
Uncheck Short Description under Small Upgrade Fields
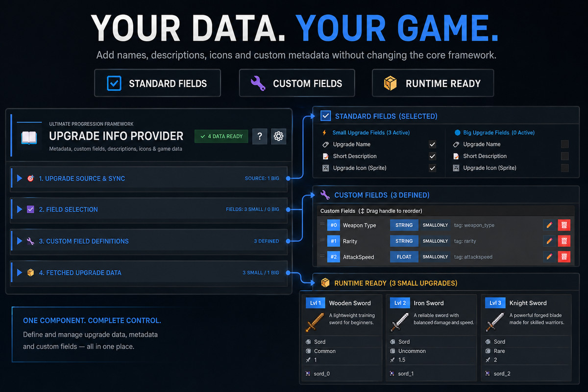point(432,157)
